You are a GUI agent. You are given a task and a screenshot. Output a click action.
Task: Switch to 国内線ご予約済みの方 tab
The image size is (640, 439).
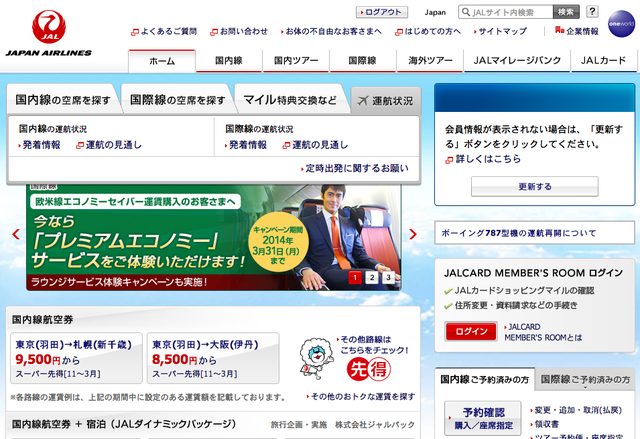(484, 380)
